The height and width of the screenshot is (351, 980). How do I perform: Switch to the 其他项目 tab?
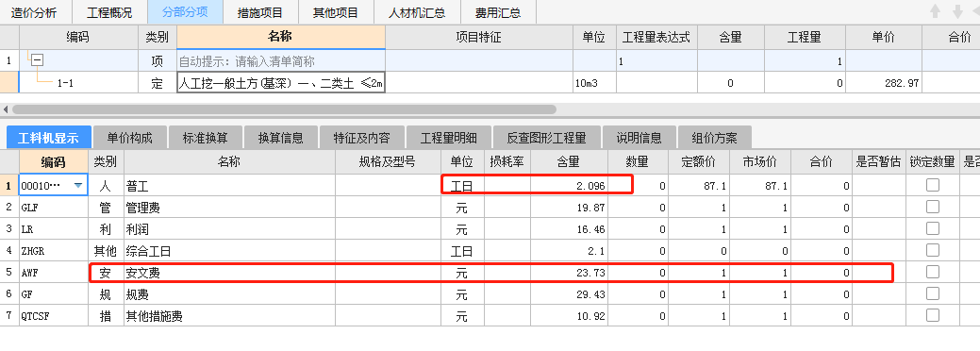(x=335, y=12)
